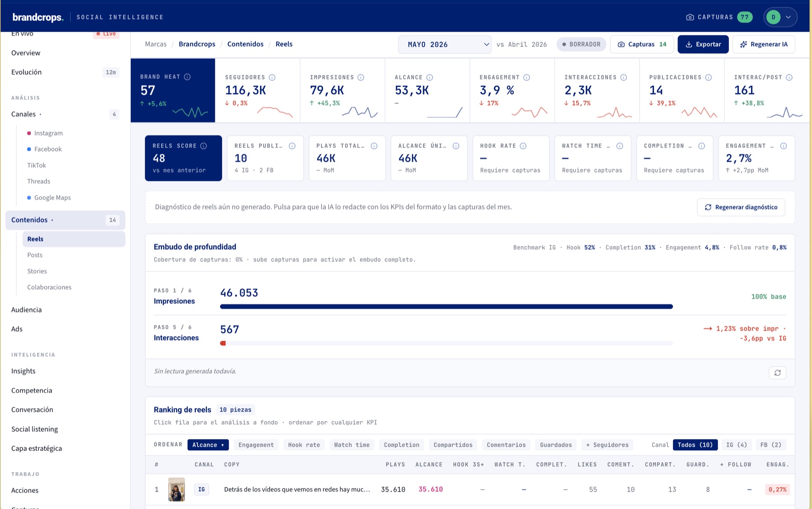
Task: Click the info icon beside Hook Rate
Action: [x=523, y=146]
